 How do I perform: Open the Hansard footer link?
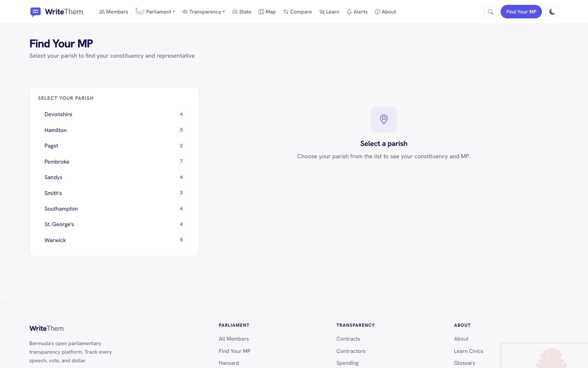point(229,363)
